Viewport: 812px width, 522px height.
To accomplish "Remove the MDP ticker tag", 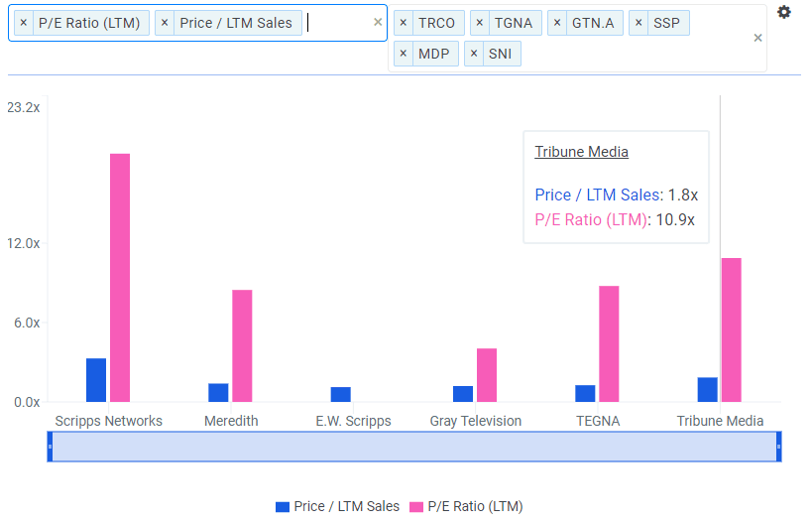I will 404,54.
